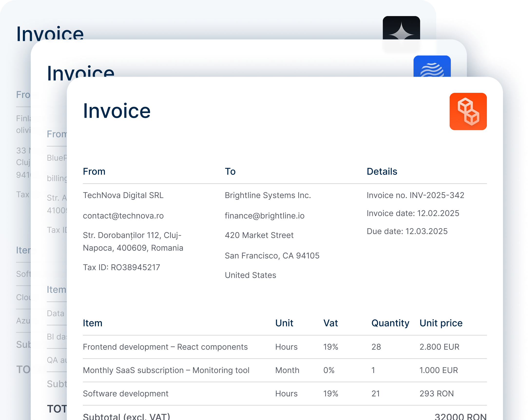Click the 2.800 EUR unit price
Screen dimensions: 531x420
click(439, 347)
